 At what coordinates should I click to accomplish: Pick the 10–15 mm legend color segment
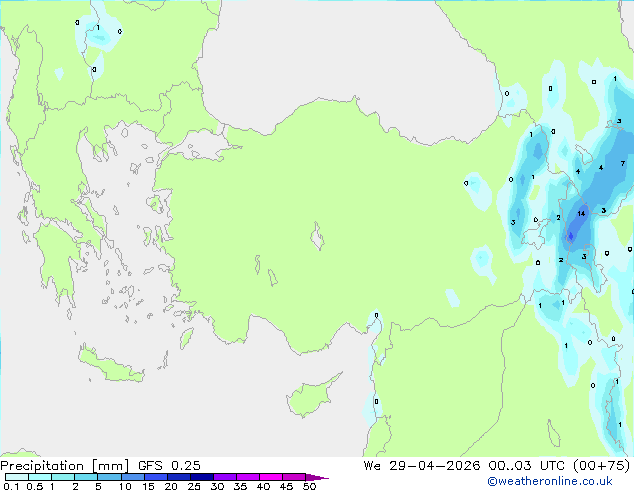(132, 477)
